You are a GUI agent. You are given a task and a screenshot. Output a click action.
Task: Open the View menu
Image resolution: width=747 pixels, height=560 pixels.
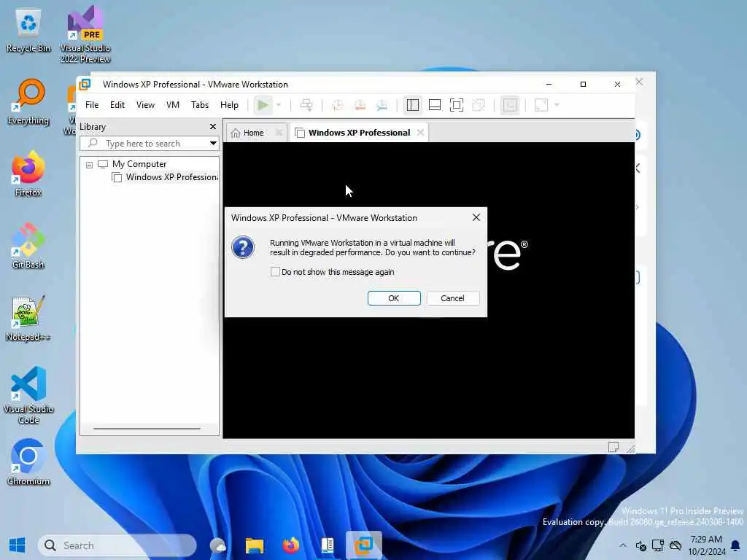coord(145,105)
